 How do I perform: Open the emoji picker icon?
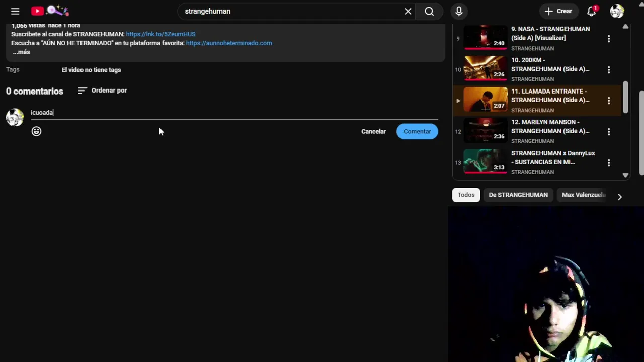[36, 131]
